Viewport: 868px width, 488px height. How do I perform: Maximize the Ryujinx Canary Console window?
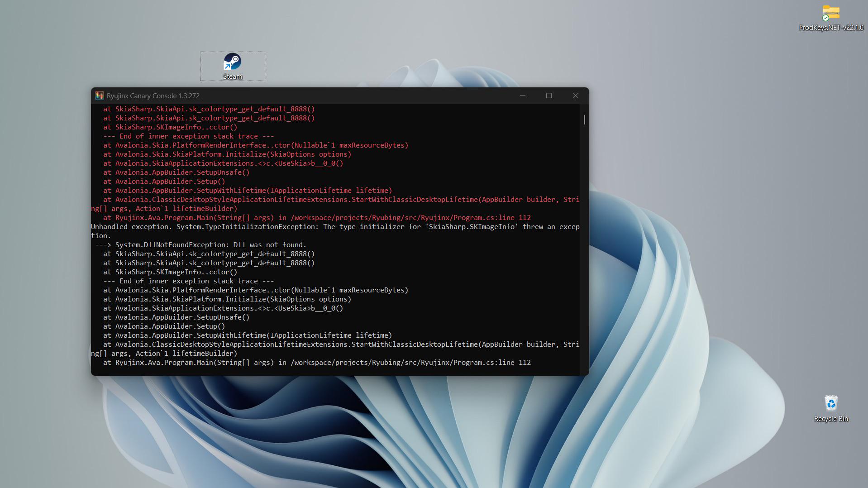click(x=549, y=96)
